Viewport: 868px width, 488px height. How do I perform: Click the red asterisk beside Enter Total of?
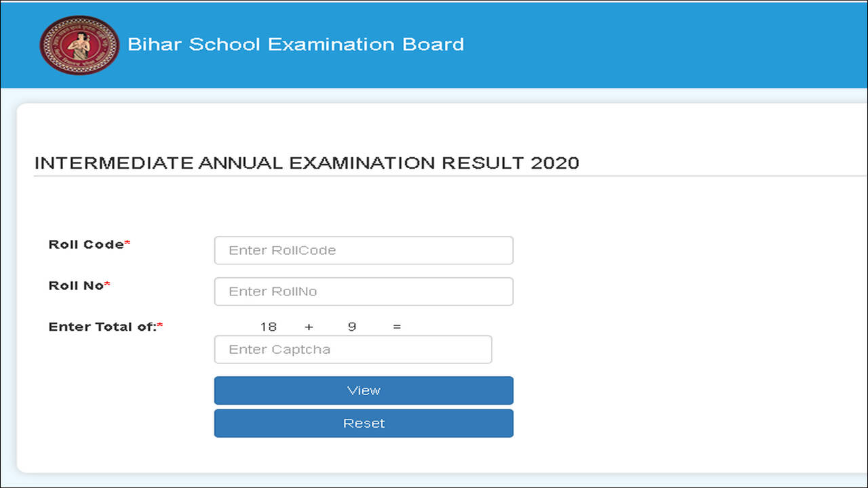[x=160, y=326]
